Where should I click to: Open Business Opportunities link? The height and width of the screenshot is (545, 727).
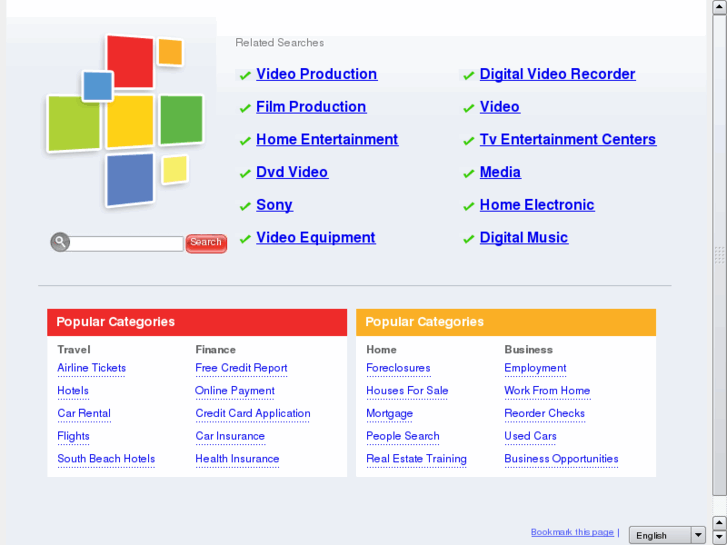tap(561, 459)
